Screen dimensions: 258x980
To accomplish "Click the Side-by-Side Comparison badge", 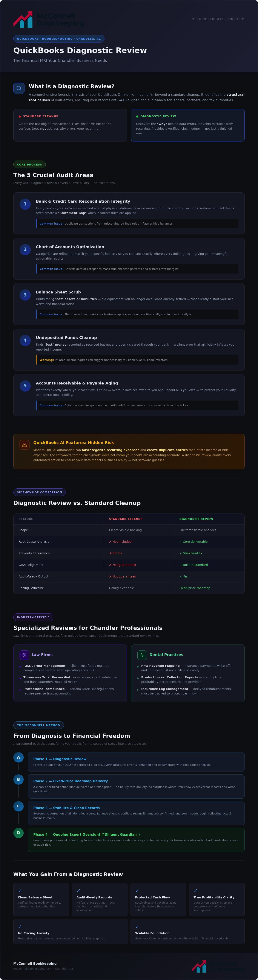I will [x=40, y=492].
